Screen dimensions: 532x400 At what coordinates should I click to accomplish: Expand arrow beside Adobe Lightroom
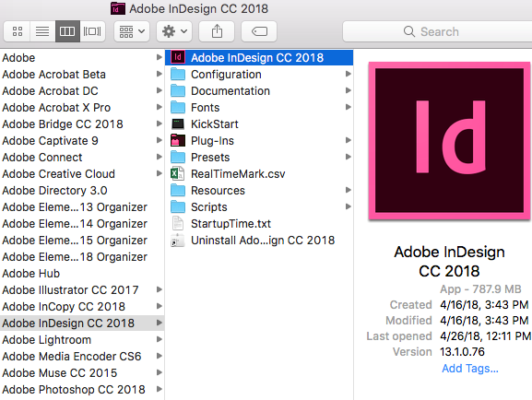point(159,339)
